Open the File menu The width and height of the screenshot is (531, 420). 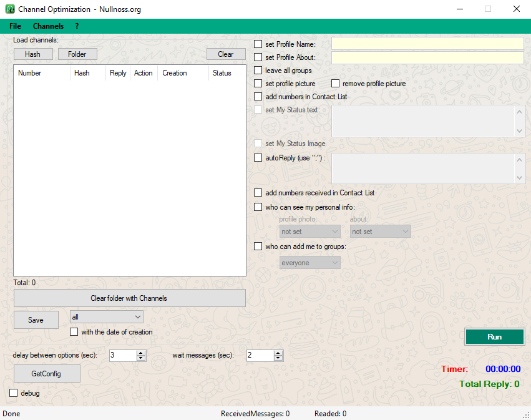(15, 26)
